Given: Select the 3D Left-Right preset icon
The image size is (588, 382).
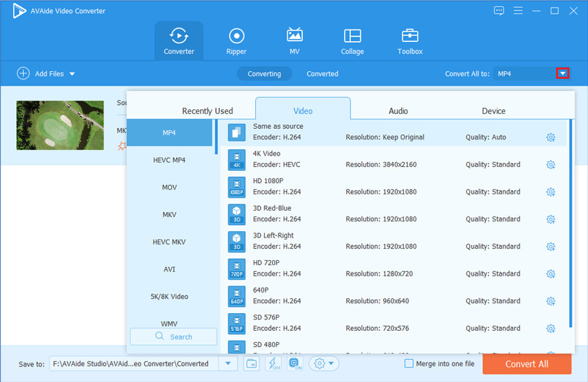Looking at the screenshot, I should 236,242.
